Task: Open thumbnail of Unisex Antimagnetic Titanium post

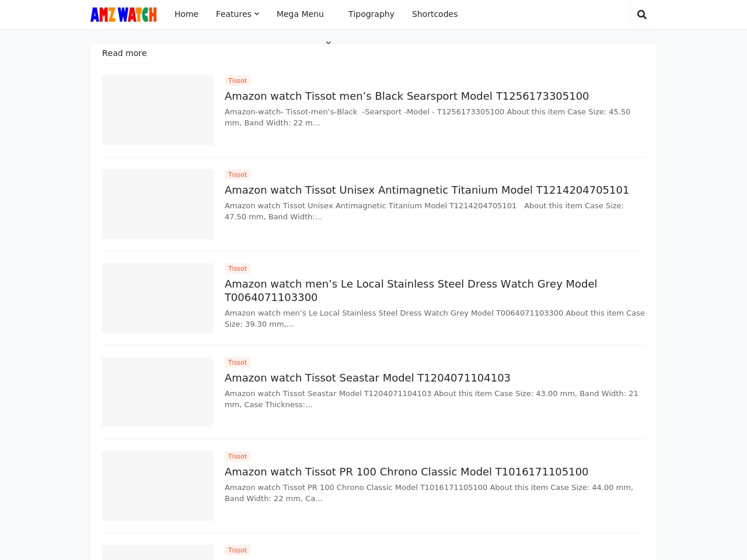Action: click(158, 204)
